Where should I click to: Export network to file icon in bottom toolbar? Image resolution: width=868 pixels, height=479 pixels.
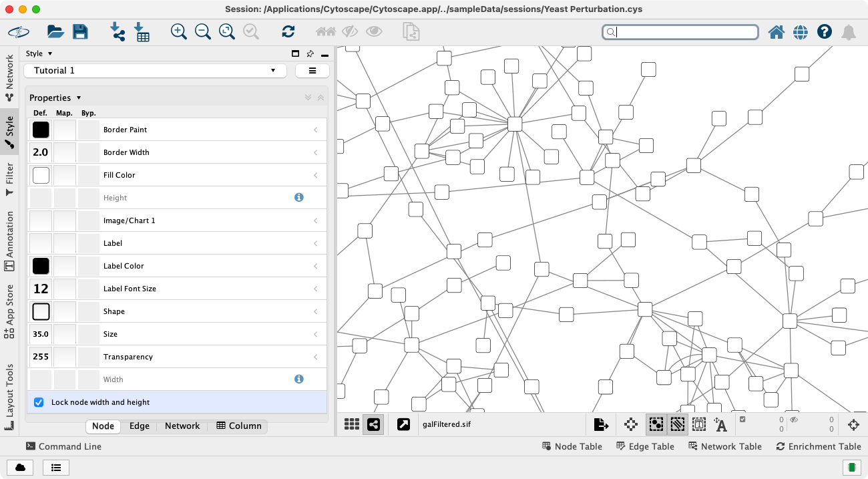tap(601, 424)
